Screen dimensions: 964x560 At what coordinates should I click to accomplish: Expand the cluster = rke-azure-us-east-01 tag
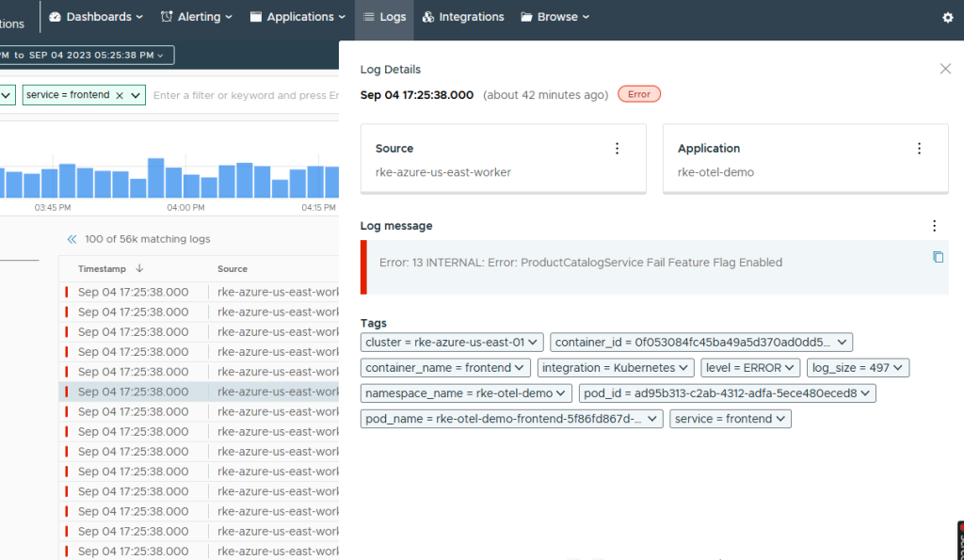click(535, 342)
